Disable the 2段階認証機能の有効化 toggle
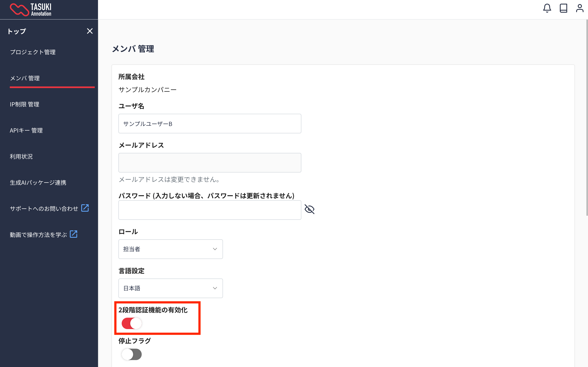Screen dimensions: 588x367 click(x=131, y=323)
